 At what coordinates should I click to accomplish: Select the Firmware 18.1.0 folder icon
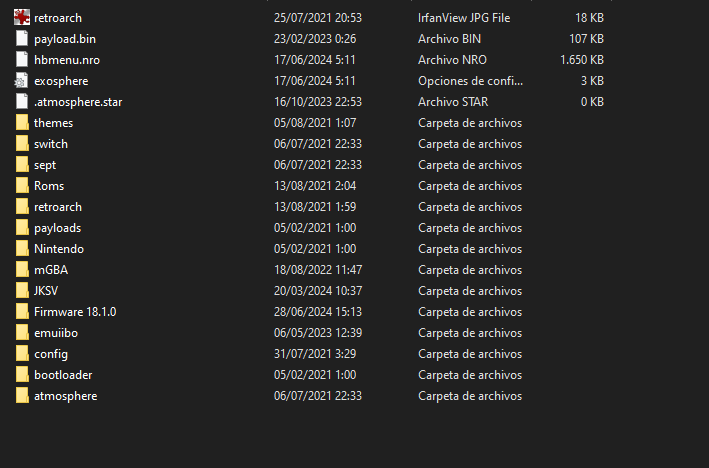tap(22, 312)
